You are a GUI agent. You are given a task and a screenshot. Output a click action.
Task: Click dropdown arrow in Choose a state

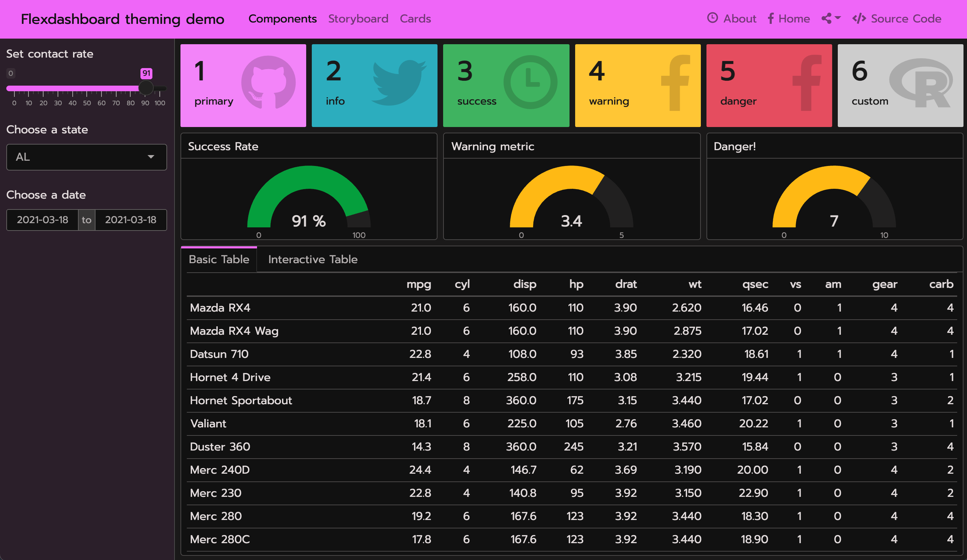[151, 157]
